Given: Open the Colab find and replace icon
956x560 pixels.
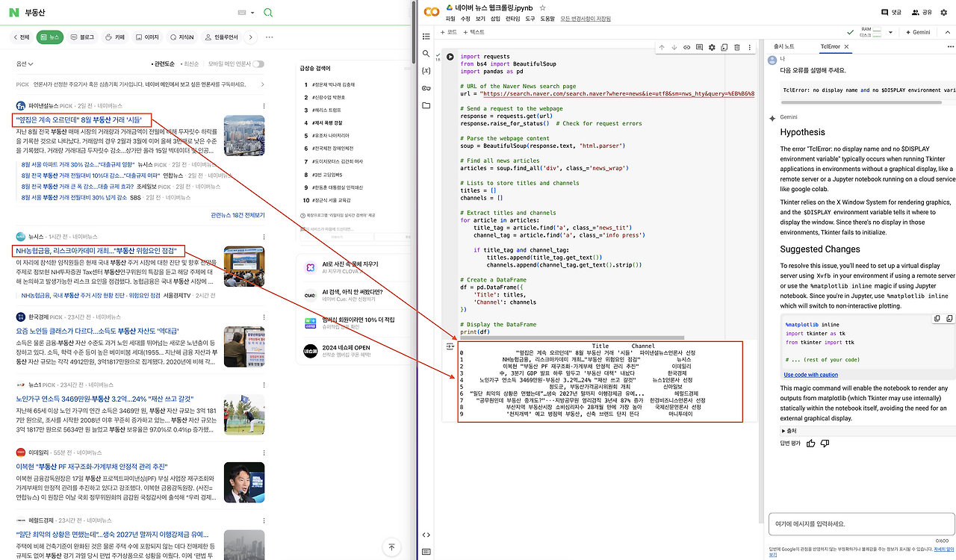Looking at the screenshot, I should [x=426, y=54].
